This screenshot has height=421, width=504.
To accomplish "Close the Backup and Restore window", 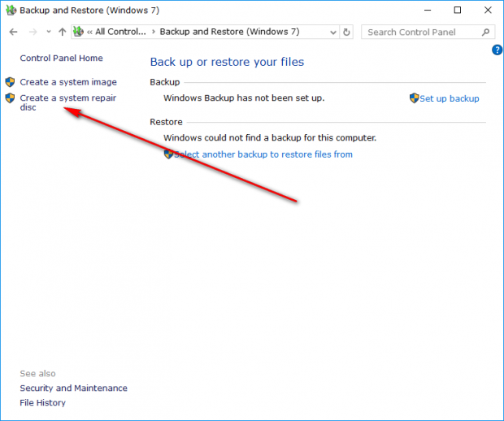I will [x=488, y=11].
